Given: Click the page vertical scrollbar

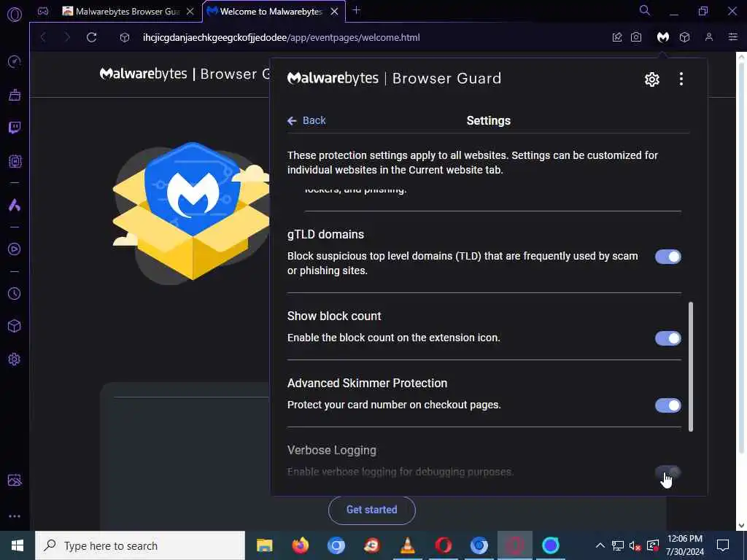Looking at the screenshot, I should point(741,257).
